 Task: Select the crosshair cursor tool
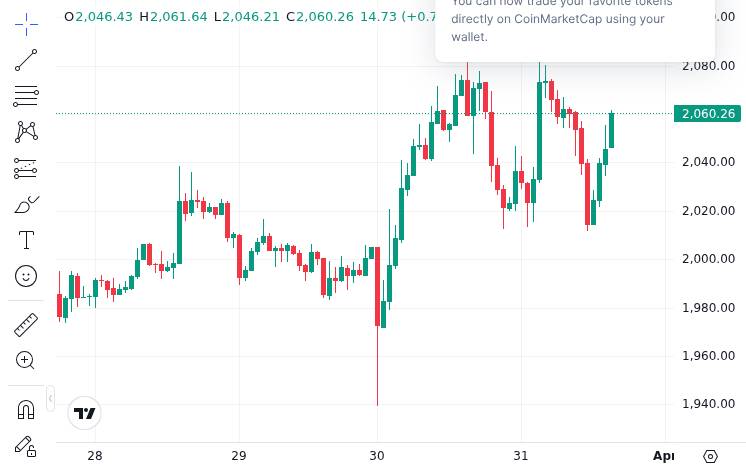[26, 24]
